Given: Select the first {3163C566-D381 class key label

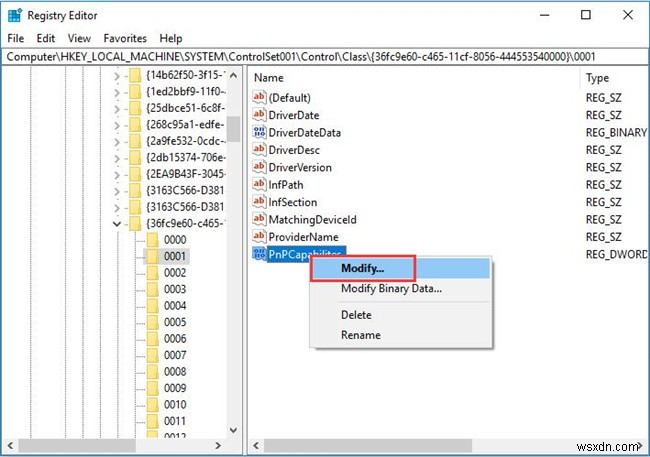Looking at the screenshot, I should click(185, 190).
